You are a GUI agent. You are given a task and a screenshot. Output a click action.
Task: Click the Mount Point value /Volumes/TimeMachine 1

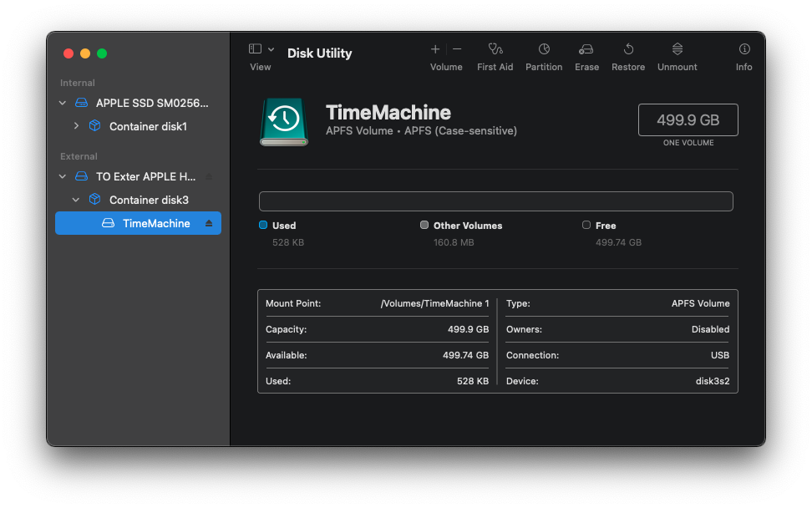(434, 303)
